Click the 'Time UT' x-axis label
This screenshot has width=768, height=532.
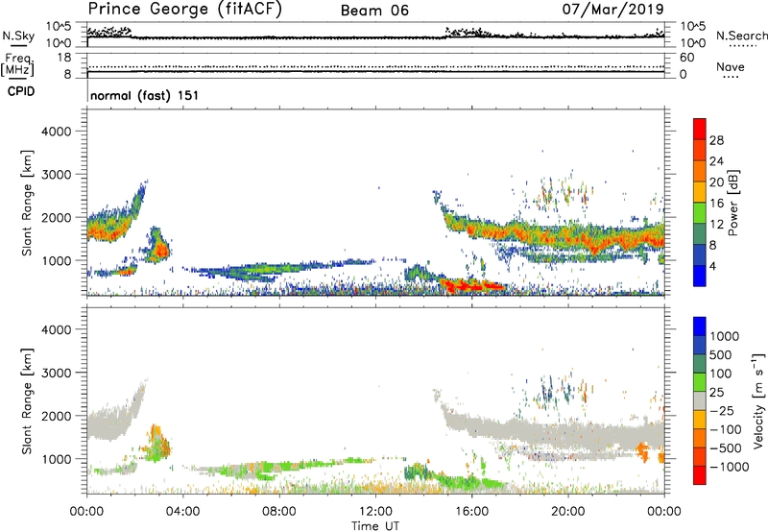[x=375, y=526]
